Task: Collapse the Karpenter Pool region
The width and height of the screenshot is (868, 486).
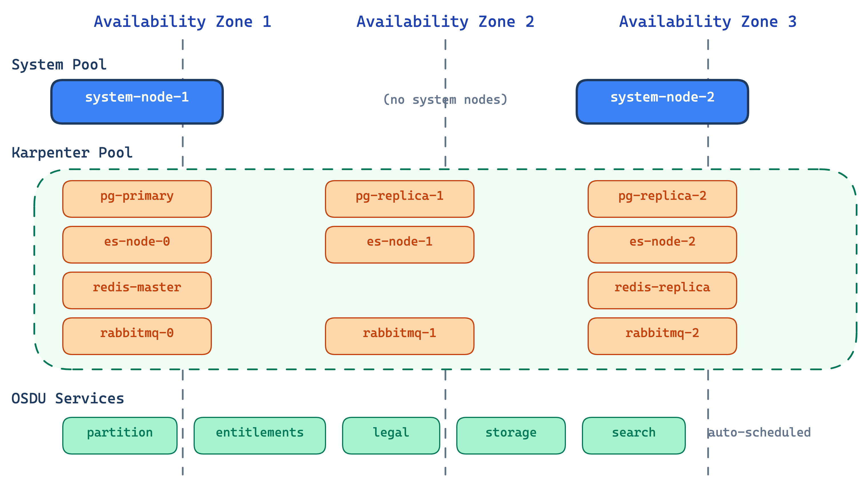Action: tap(71, 153)
